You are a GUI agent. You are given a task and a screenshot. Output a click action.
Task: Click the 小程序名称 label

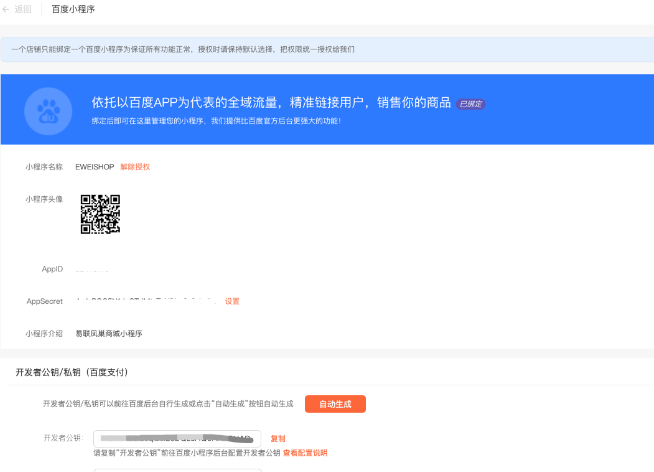tap(44, 167)
